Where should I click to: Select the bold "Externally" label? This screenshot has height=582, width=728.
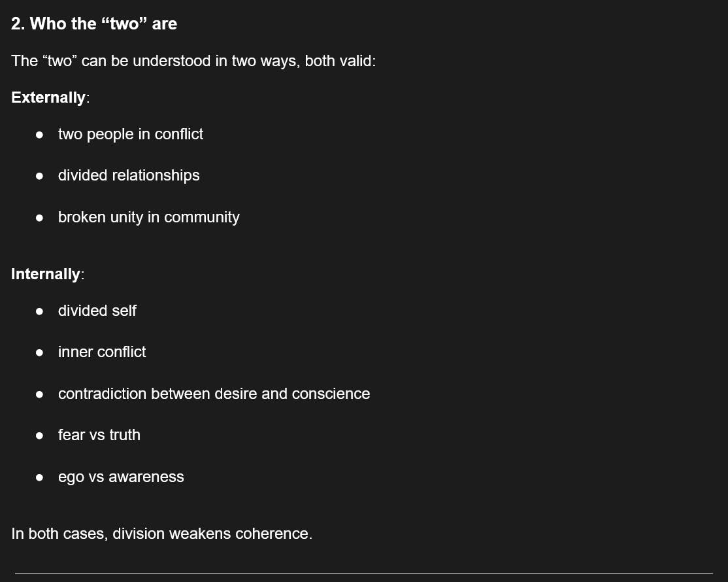[48, 98]
